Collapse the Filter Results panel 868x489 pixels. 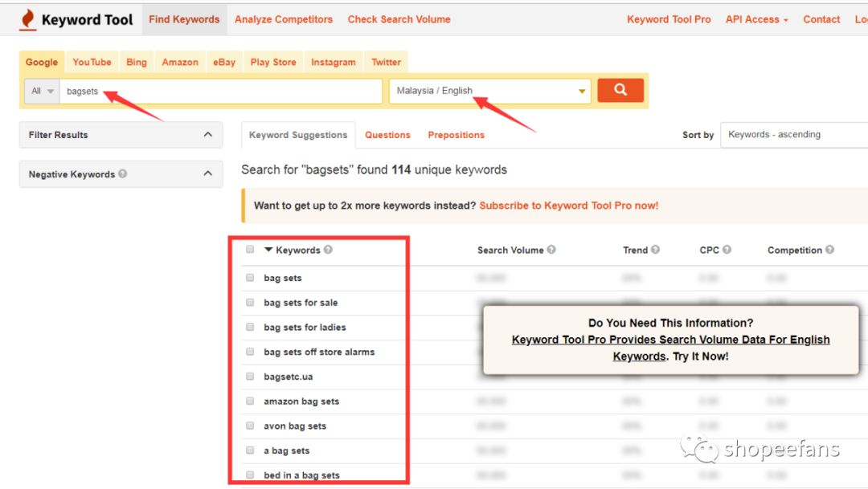[207, 134]
